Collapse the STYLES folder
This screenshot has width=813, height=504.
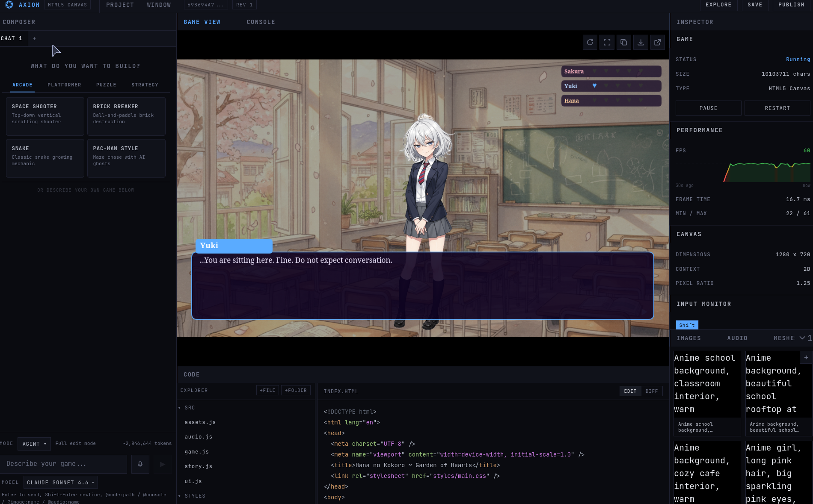click(192, 496)
